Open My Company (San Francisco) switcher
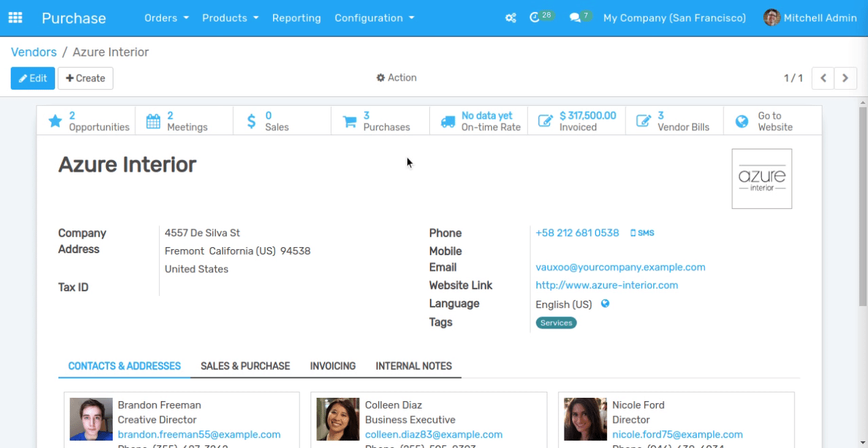 tap(674, 18)
